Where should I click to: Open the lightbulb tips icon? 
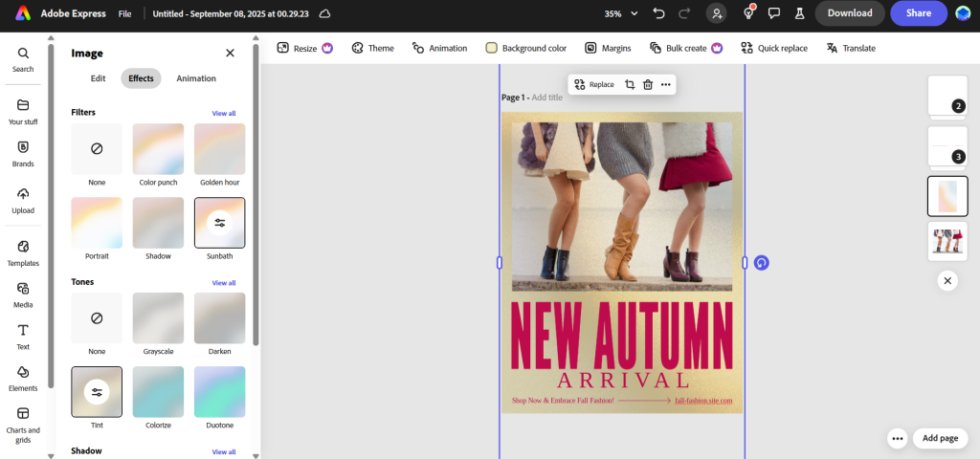tap(748, 13)
